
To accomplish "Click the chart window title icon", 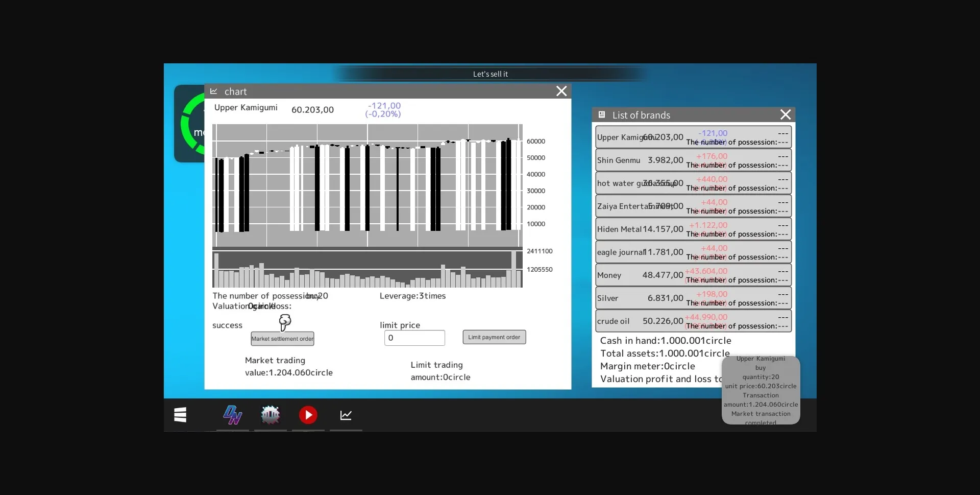I will coord(214,91).
